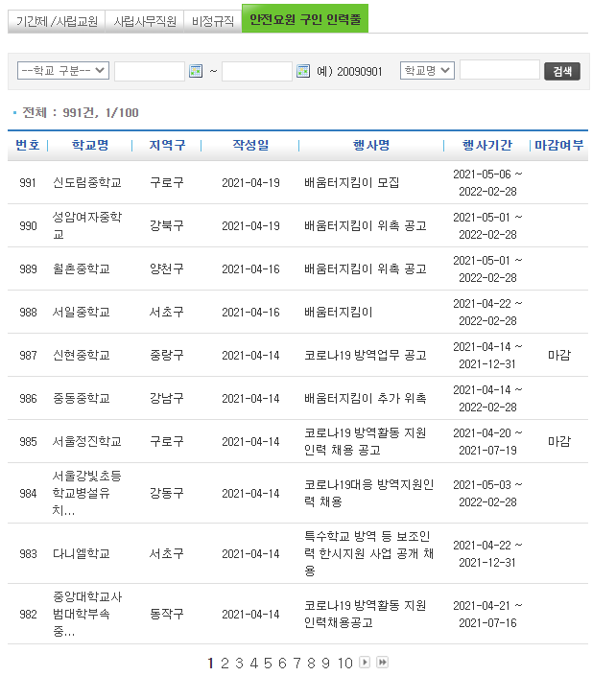Select school name 중동중학교
The image size is (616, 676).
pos(82,398)
